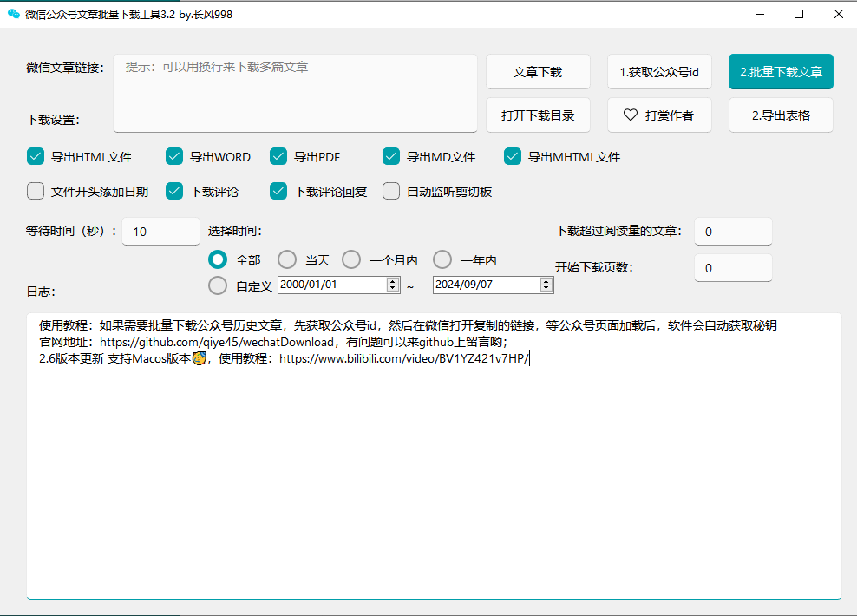Disable the 导出HTML文件 checkbox

click(36, 156)
